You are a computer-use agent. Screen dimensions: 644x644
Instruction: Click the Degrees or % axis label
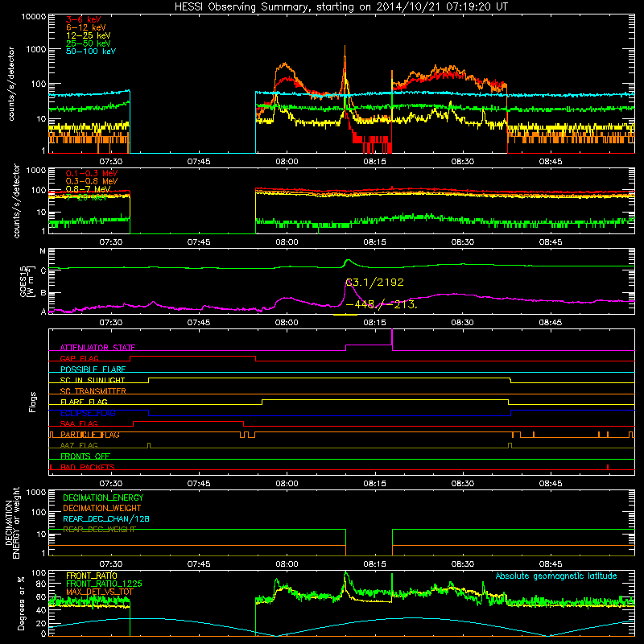(22, 603)
